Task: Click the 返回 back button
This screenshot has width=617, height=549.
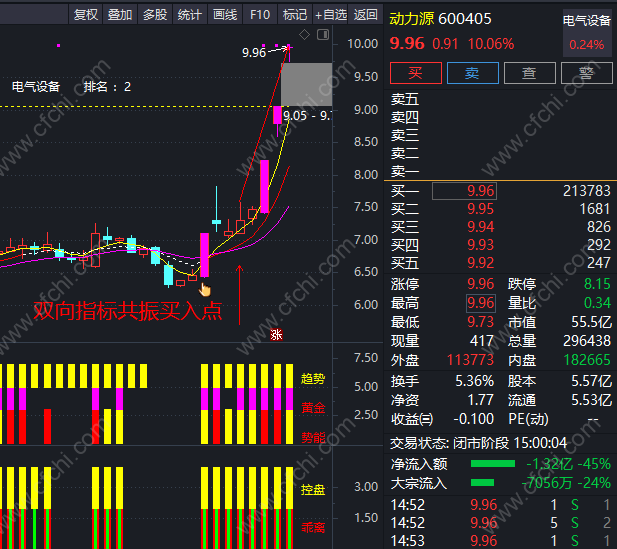Action: pyautogui.click(x=366, y=15)
